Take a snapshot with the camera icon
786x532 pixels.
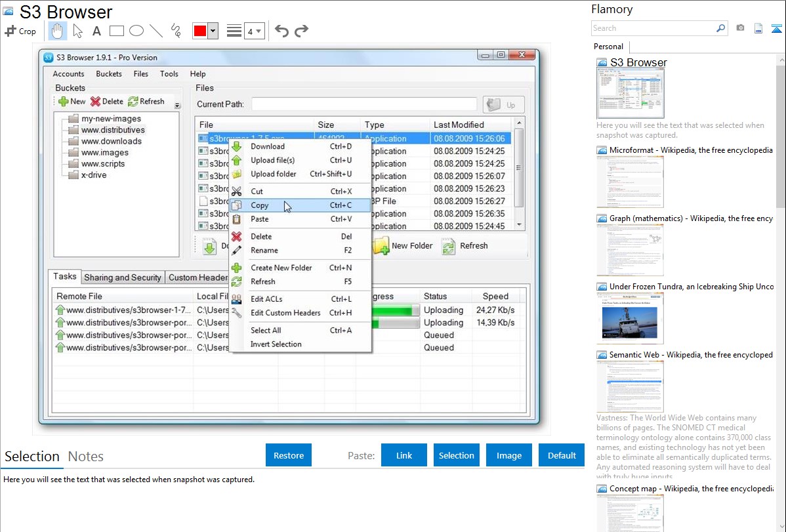point(740,28)
